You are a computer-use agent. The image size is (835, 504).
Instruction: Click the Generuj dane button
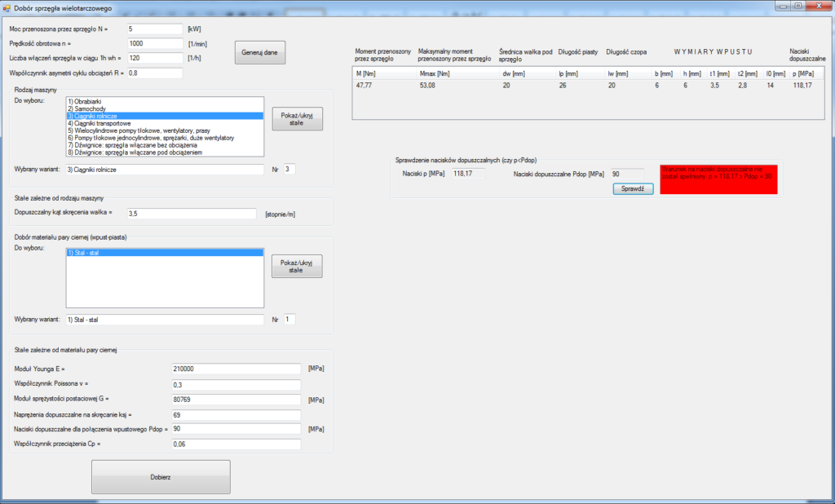coord(260,53)
